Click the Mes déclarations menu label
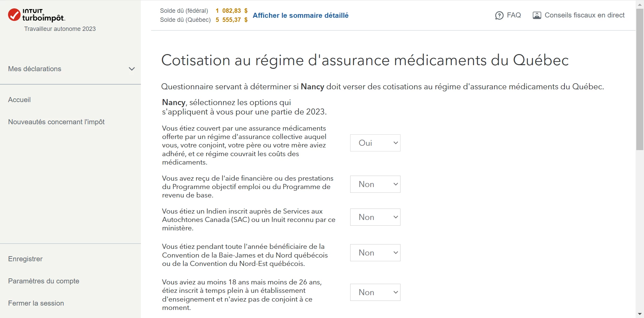This screenshot has height=318, width=644. (x=35, y=69)
